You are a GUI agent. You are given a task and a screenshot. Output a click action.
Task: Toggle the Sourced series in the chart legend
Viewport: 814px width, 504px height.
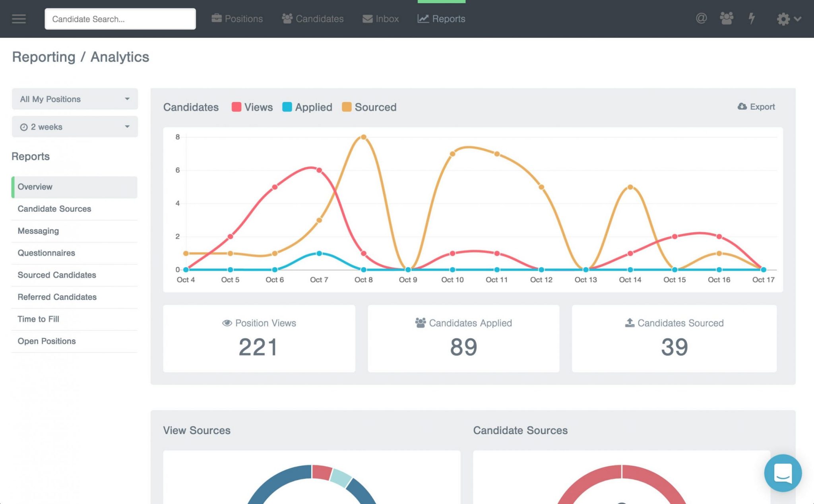[369, 107]
